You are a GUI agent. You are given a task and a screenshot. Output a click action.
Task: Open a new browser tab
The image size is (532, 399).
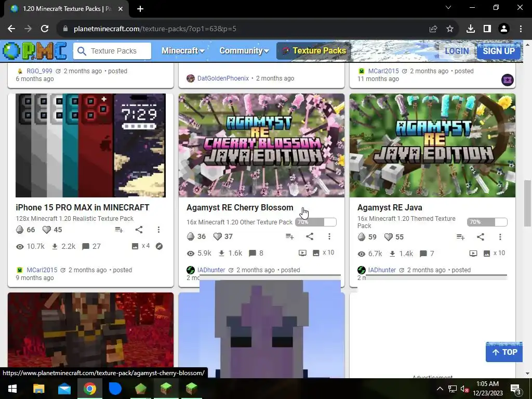(140, 9)
